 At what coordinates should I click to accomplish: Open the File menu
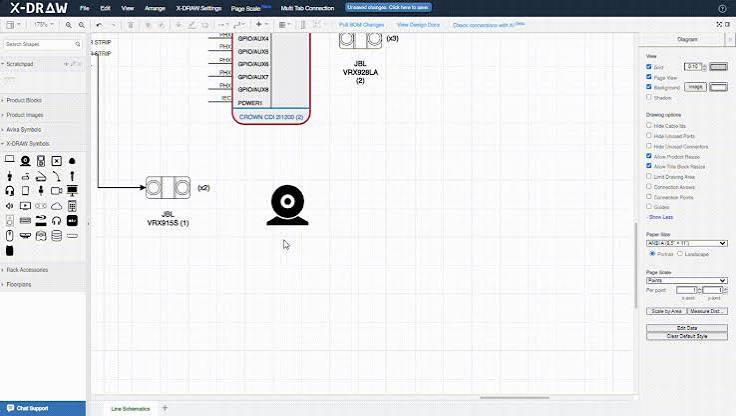point(84,8)
